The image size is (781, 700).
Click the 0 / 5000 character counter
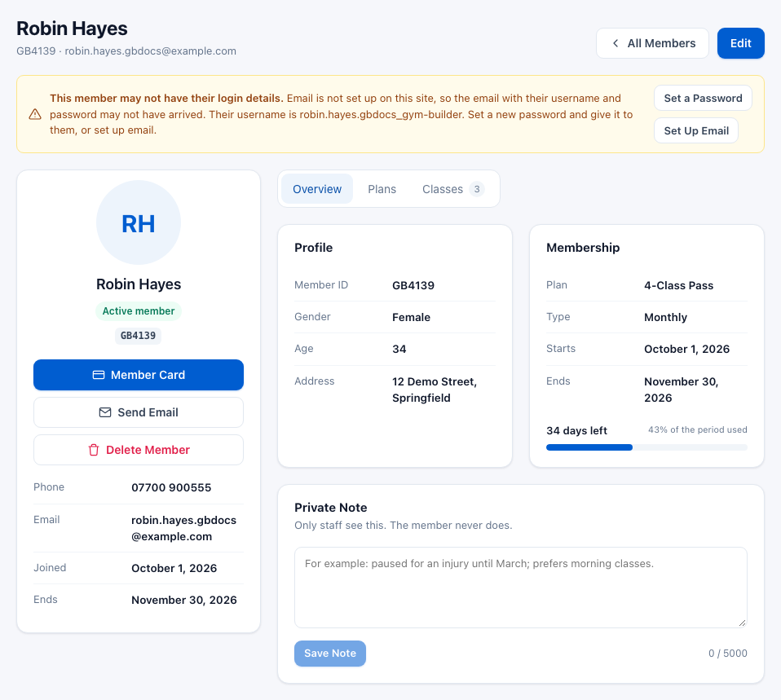(728, 654)
